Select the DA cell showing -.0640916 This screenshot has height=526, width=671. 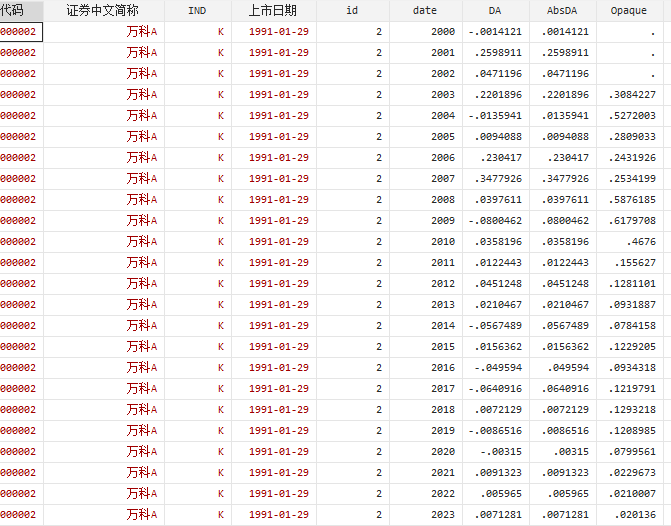(x=495, y=389)
